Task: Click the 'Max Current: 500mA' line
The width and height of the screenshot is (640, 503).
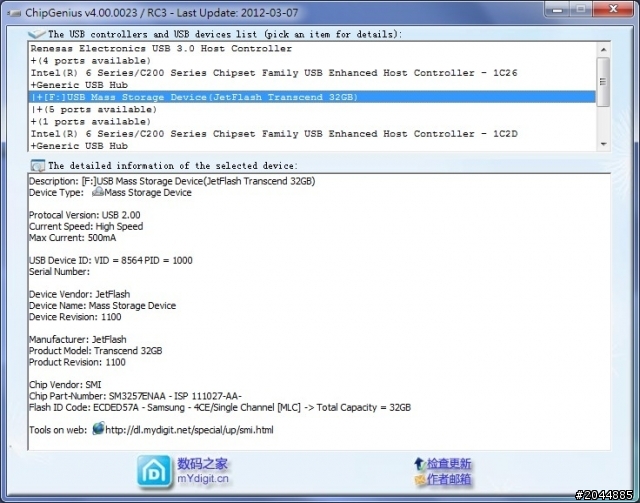Action: pyautogui.click(x=73, y=238)
